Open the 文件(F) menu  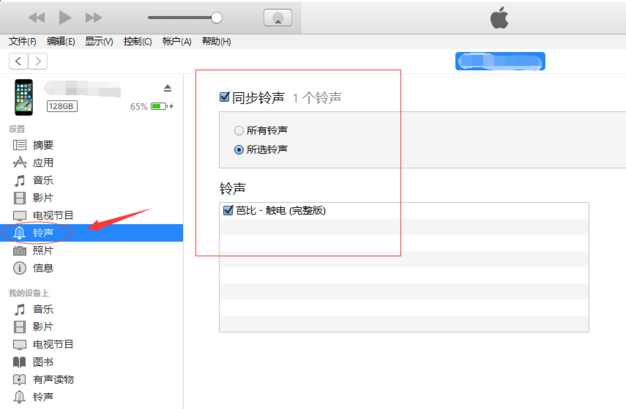pyautogui.click(x=22, y=41)
